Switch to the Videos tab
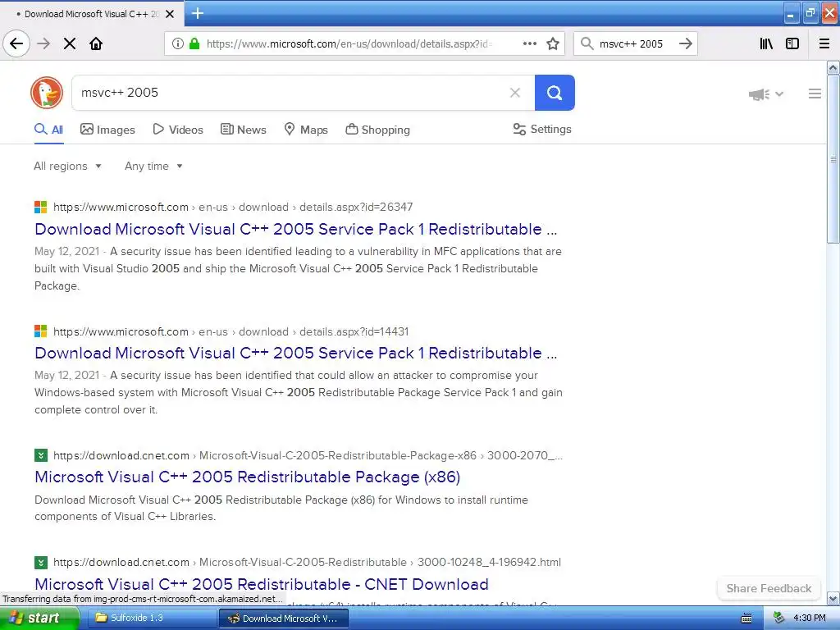This screenshot has width=840, height=630. (x=178, y=130)
